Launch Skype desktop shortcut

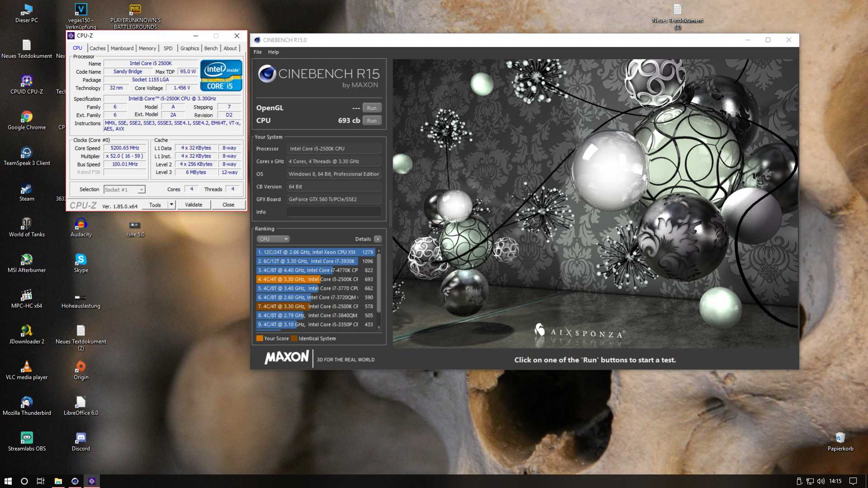(81, 263)
